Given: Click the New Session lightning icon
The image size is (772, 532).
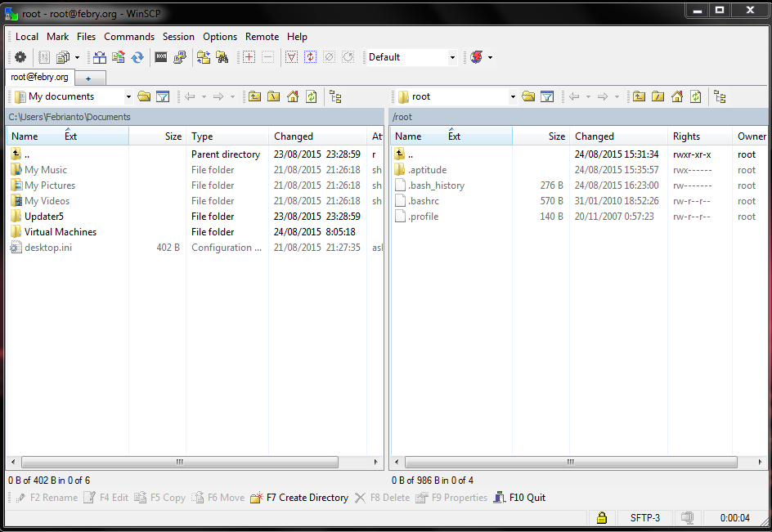Looking at the screenshot, I should [x=477, y=57].
